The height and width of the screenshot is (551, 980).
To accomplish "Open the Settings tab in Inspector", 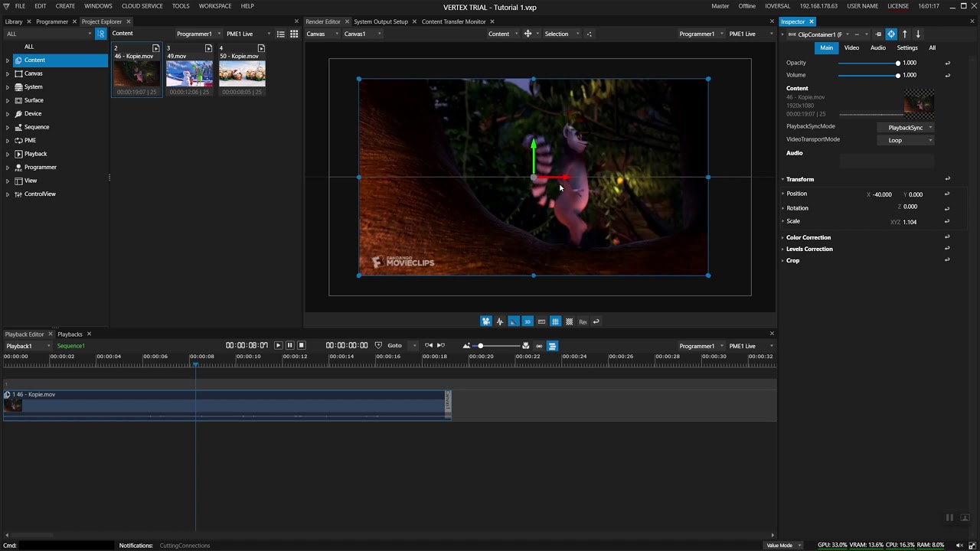I will click(x=907, y=47).
